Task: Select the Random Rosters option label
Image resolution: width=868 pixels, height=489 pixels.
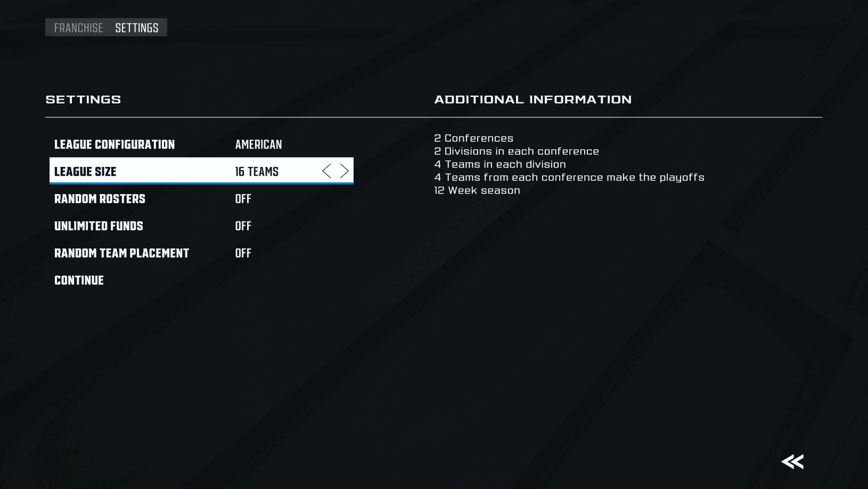Action: pos(100,199)
